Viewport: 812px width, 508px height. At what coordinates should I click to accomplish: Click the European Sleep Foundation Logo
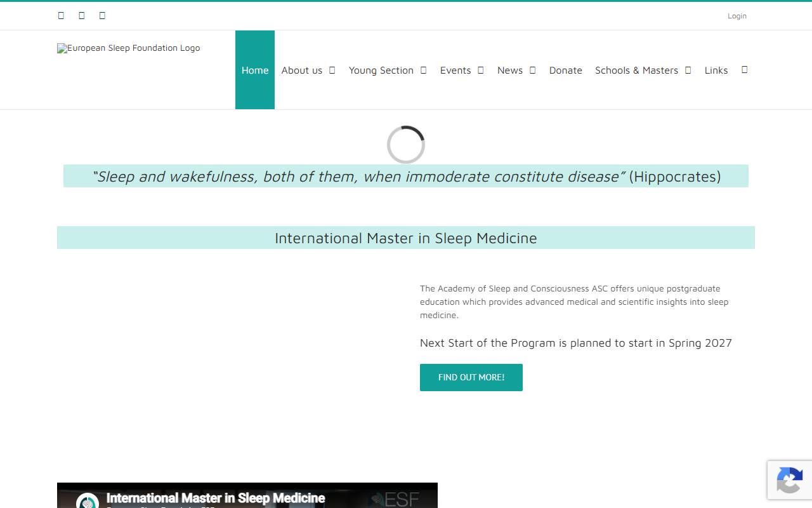(129, 48)
